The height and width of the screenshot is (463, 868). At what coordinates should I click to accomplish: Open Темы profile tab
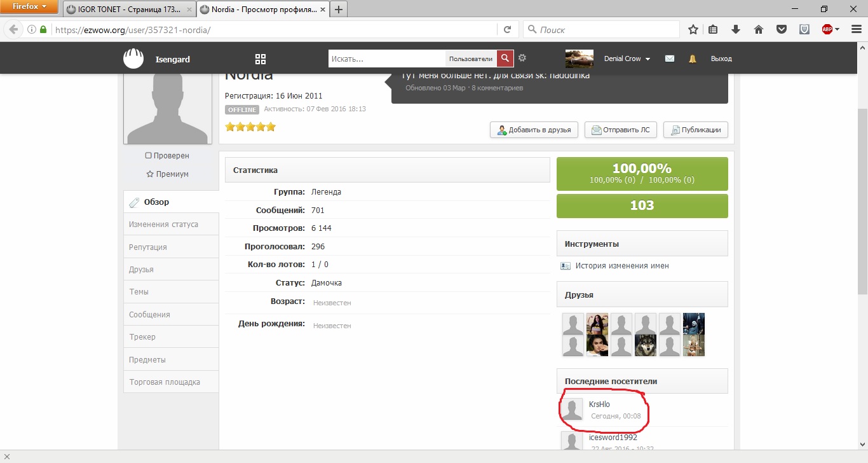(171, 292)
